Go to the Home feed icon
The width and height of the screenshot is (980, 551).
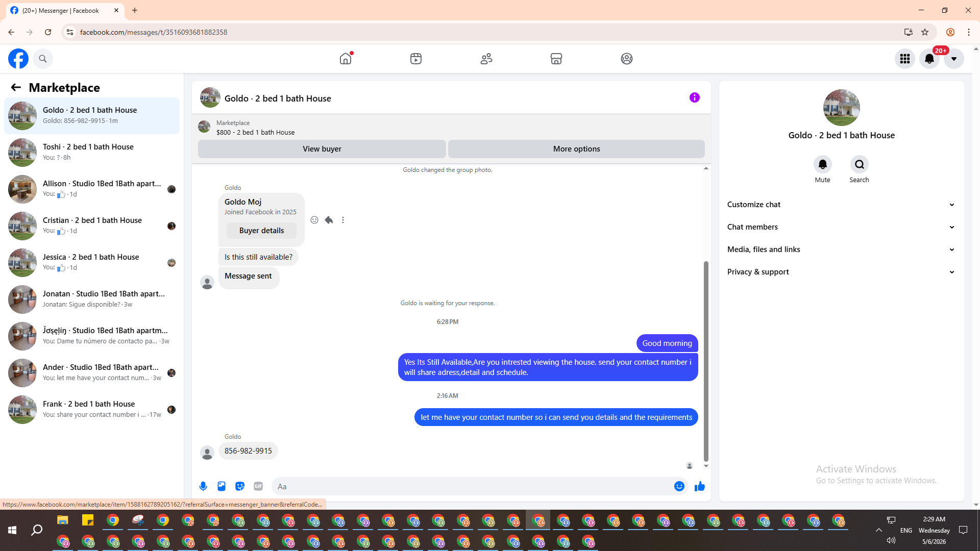[x=346, y=59]
